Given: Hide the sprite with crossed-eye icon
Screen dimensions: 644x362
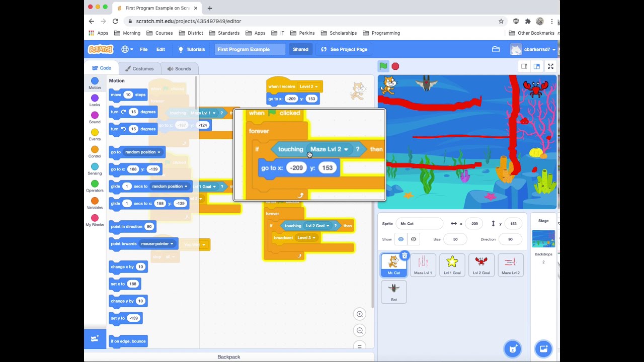Looking at the screenshot, I should coord(414,239).
